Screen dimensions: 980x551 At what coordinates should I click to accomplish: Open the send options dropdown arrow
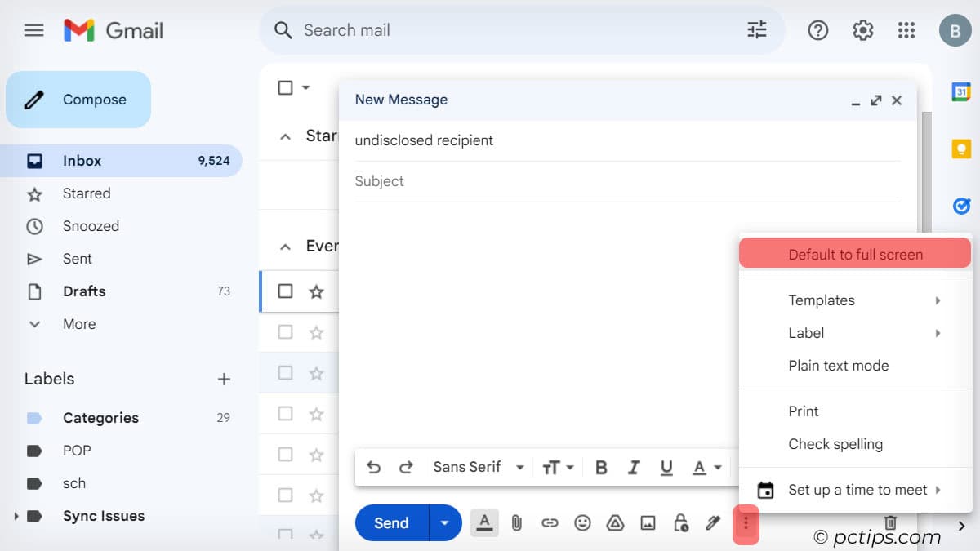pyautogui.click(x=446, y=522)
